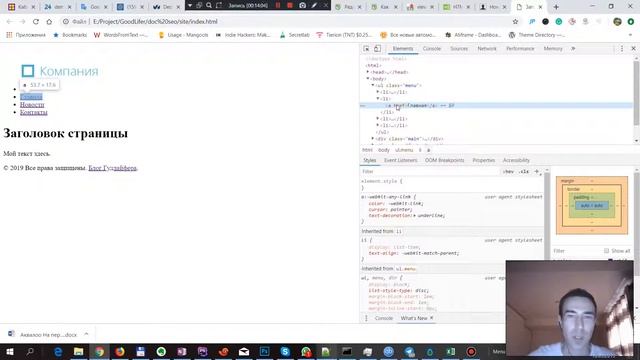Image resolution: width=640 pixels, height=360 pixels.
Task: Open the Usage - Mangools bookmark
Action: tap(183, 35)
